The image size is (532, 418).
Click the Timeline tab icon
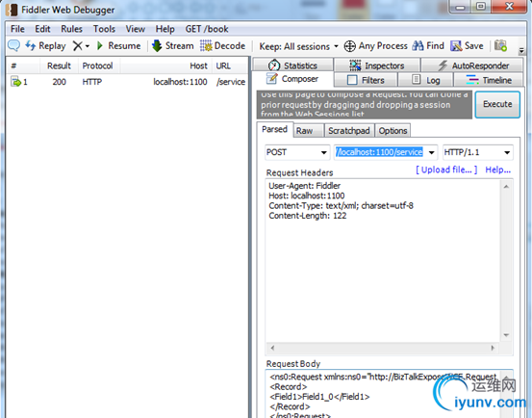coord(472,80)
